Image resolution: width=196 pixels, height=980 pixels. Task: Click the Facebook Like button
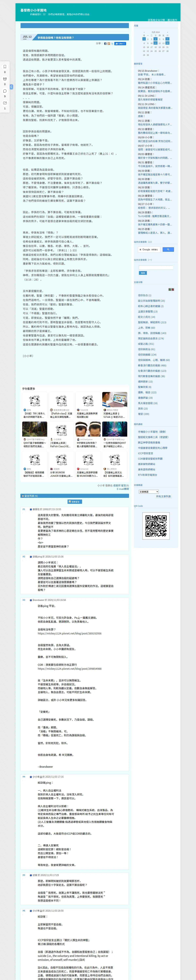(x=120, y=43)
